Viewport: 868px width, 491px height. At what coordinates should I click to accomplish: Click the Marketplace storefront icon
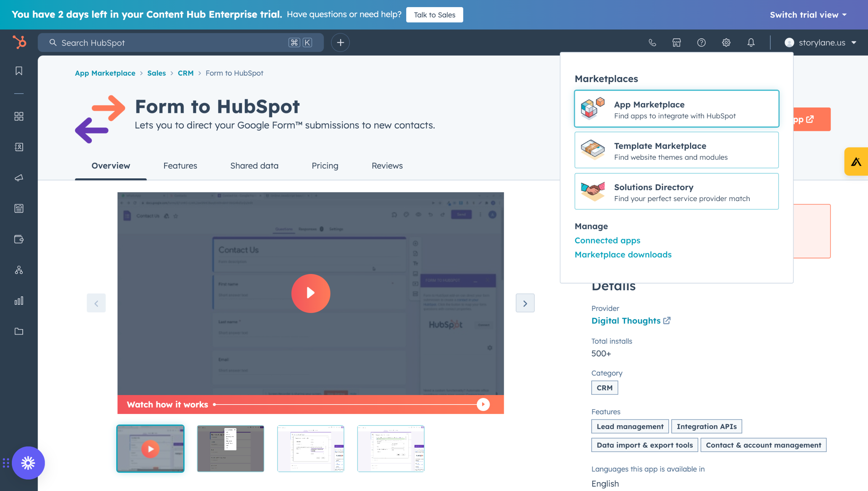(x=676, y=42)
